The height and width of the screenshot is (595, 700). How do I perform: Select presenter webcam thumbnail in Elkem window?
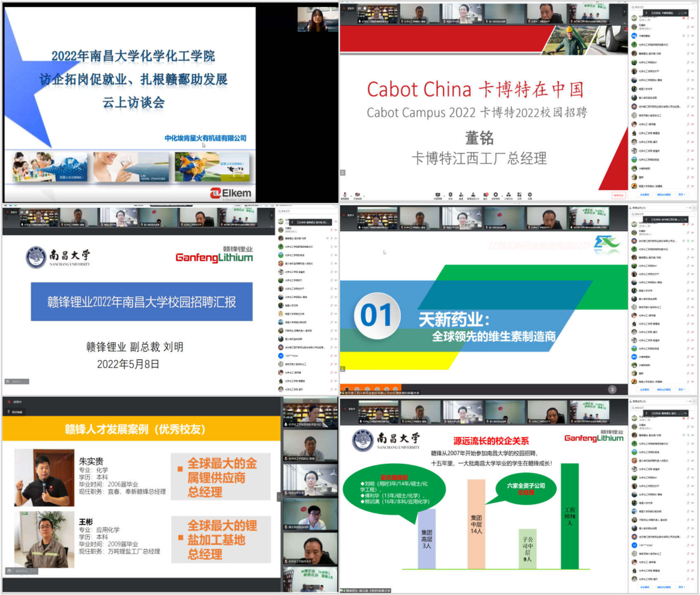pyautogui.click(x=317, y=19)
